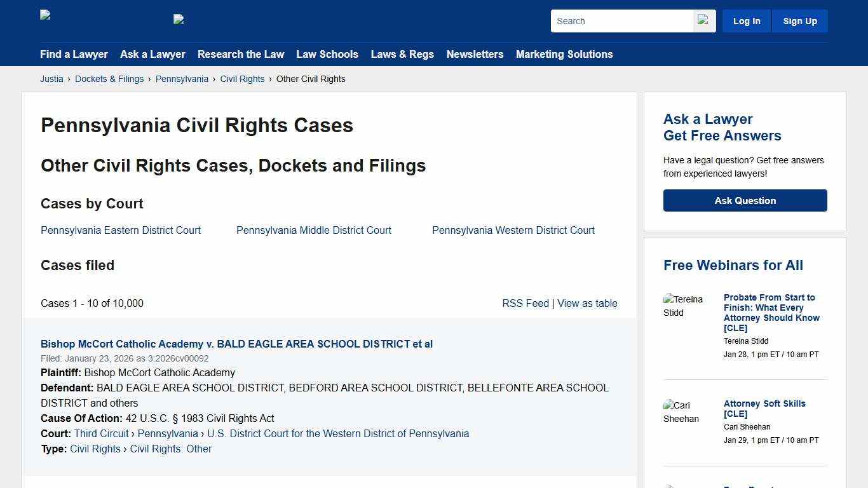Open Pennsylvania Eastern District Court cases
The image size is (868, 488).
click(120, 230)
